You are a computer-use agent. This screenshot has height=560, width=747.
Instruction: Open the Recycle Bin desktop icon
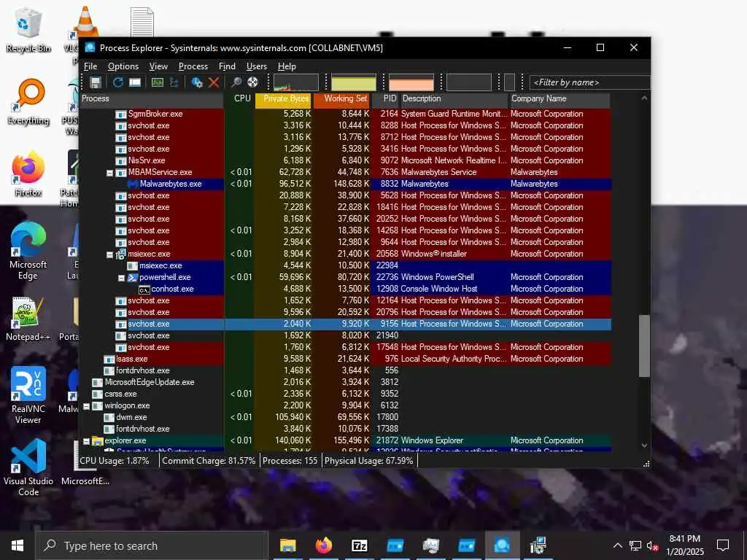(x=28, y=29)
